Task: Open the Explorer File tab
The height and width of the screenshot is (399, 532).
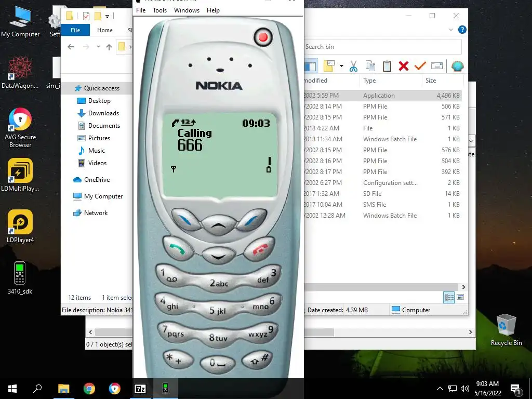Action: [x=75, y=30]
